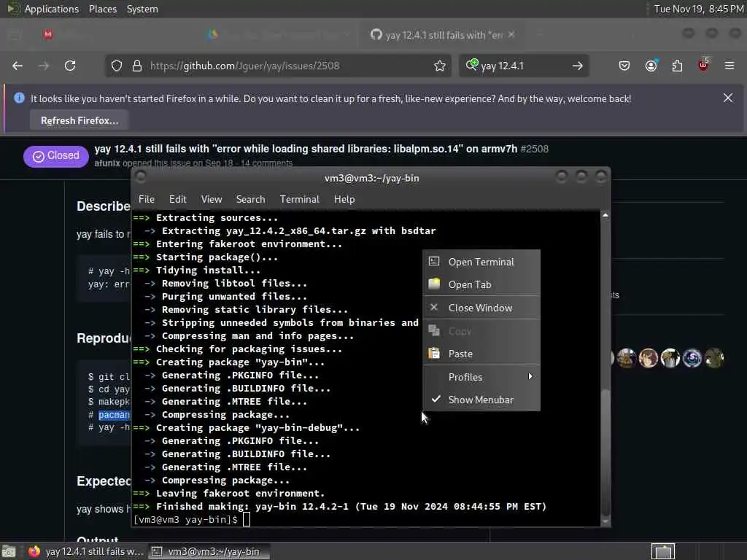Open the terminal Help menu
Viewport: 747px width, 560px height.
coord(344,199)
